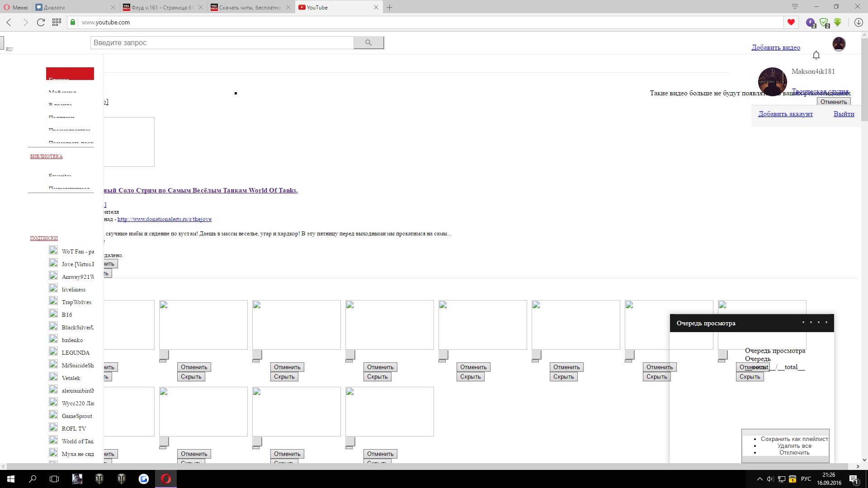This screenshot has width=868, height=488.
Task: Open the volume icon in system tray
Action: 770,479
